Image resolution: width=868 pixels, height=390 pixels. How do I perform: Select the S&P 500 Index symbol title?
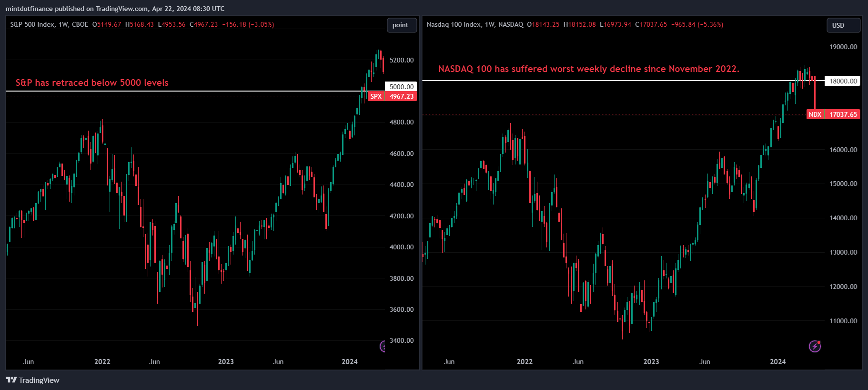point(32,24)
